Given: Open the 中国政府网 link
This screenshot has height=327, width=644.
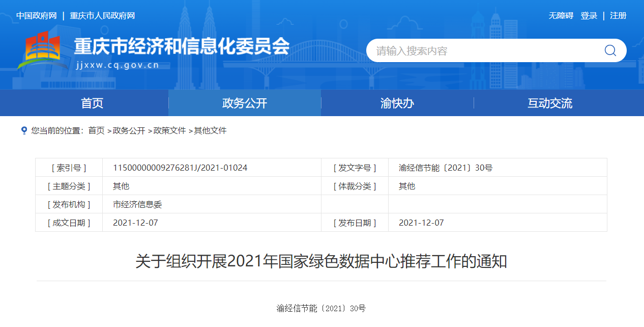Looking at the screenshot, I should point(36,16).
